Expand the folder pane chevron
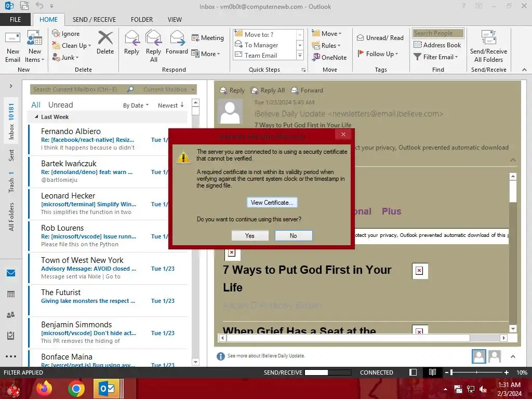The height and width of the screenshot is (399, 532). point(11,86)
